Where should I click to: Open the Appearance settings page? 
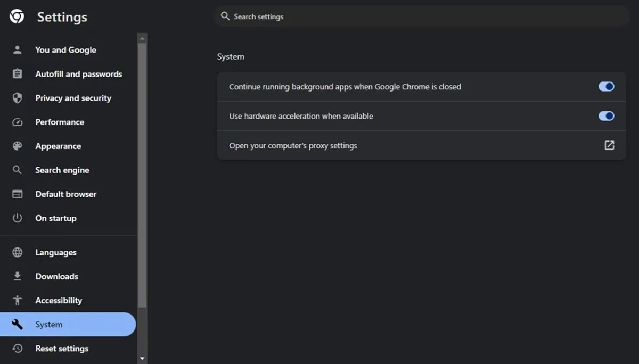click(68, 146)
